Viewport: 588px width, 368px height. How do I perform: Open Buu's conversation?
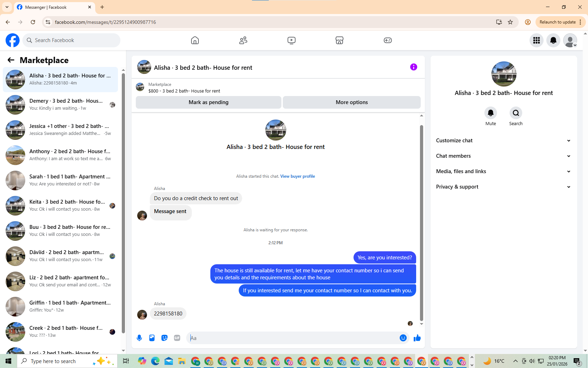61,231
